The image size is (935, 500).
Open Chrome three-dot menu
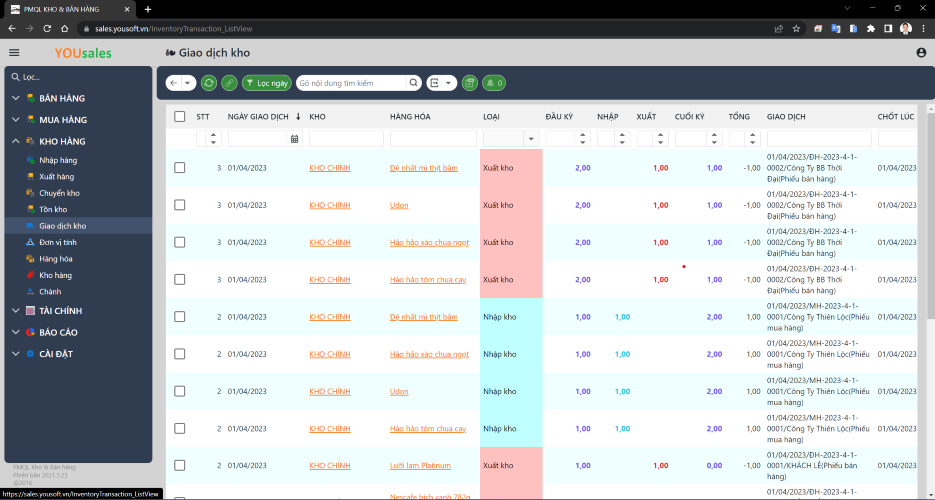[923, 29]
